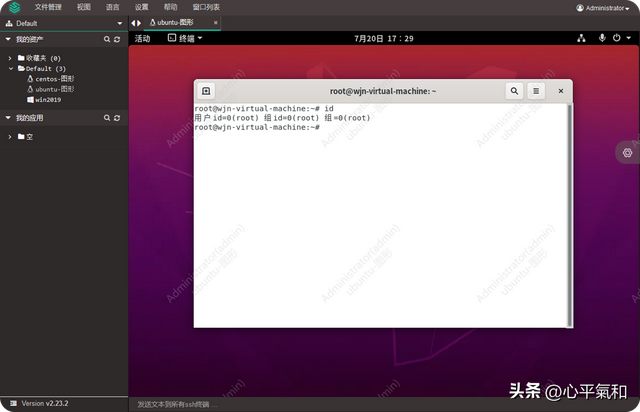Viewport: 640px width, 412px height.
Task: Expand the 空 folder
Action: [x=10, y=137]
